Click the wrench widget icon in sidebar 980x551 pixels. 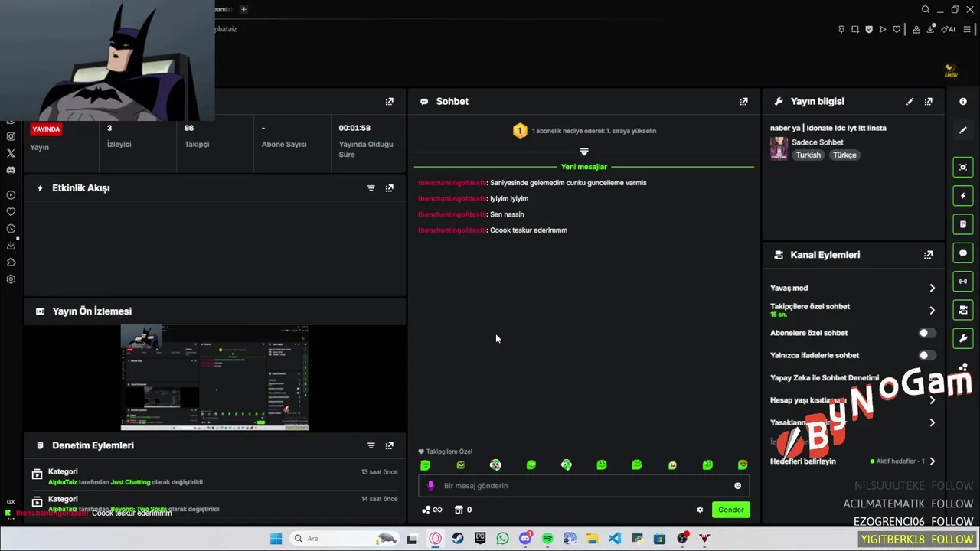coord(963,338)
